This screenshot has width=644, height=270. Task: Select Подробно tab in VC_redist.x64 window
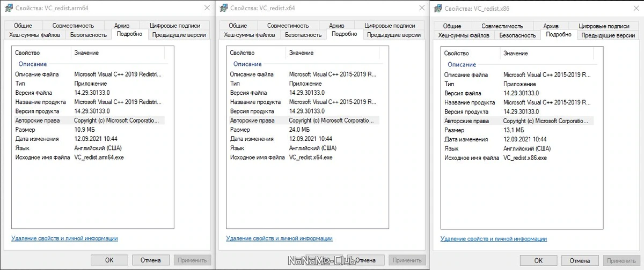click(345, 34)
